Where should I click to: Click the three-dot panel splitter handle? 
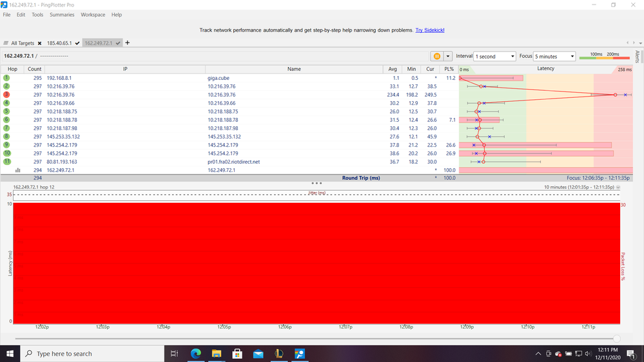(x=317, y=183)
